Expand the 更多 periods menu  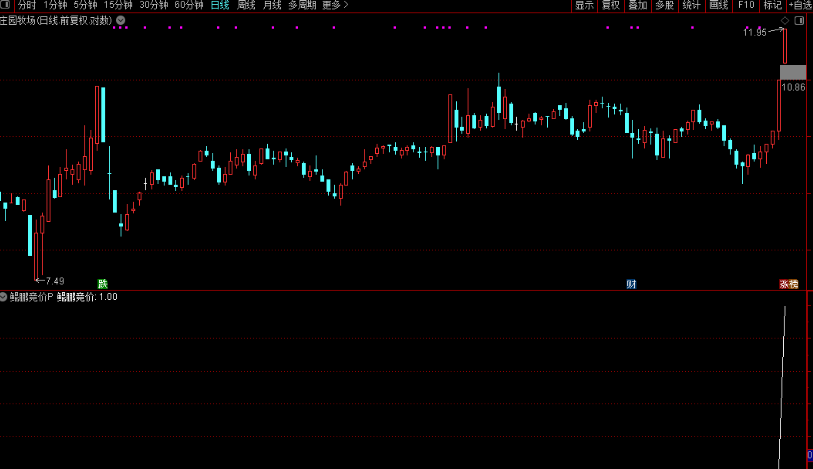335,5
